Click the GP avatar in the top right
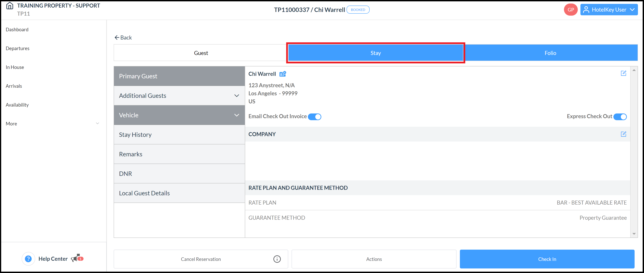 pos(571,10)
